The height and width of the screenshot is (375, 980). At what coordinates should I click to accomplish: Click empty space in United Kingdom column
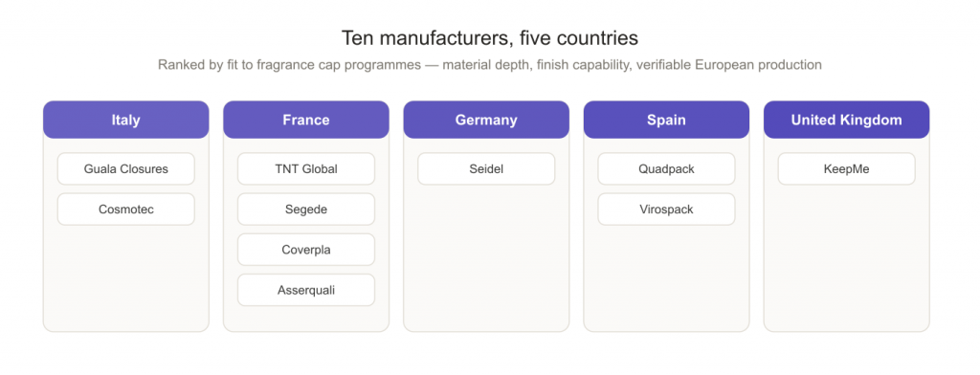pyautogui.click(x=846, y=256)
